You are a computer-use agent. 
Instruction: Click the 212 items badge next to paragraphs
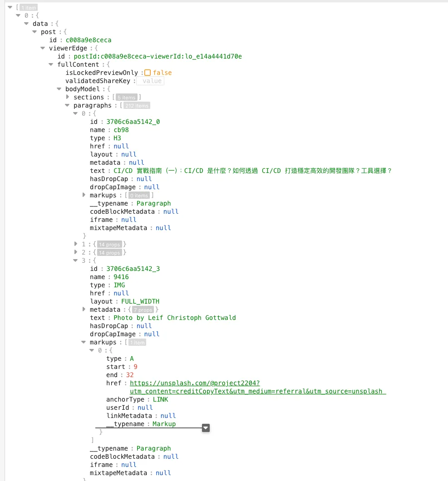[136, 106]
